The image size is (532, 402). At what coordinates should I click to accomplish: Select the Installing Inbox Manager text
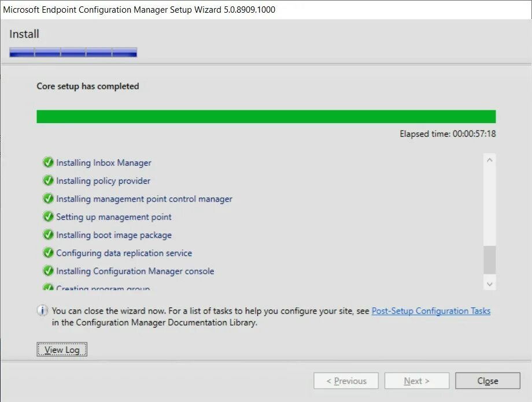104,163
